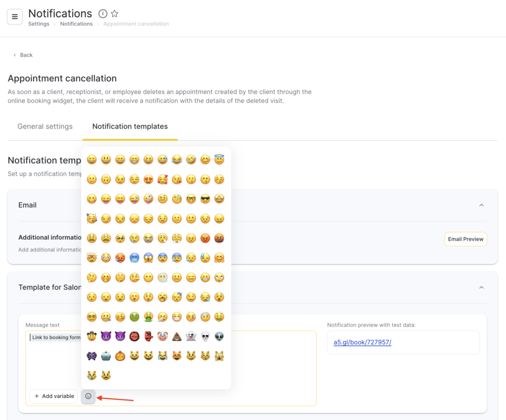Open the Email Preview button
The width and height of the screenshot is (506, 420).
tap(465, 239)
